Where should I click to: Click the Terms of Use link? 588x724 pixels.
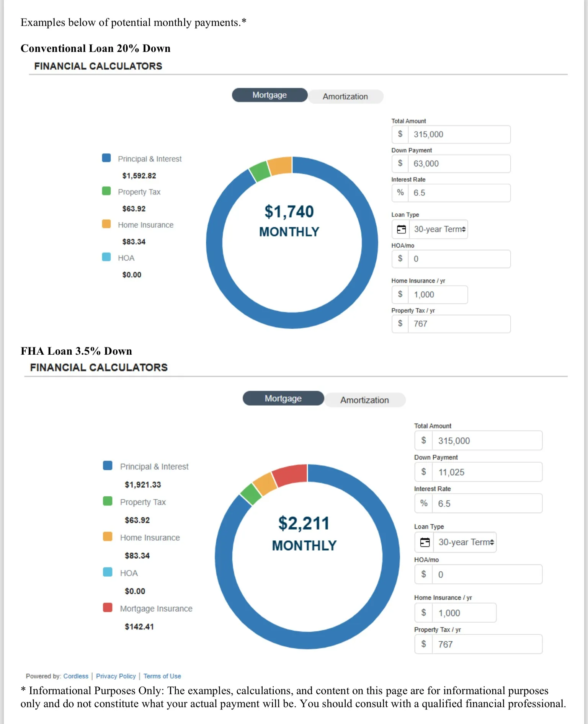tap(162, 676)
